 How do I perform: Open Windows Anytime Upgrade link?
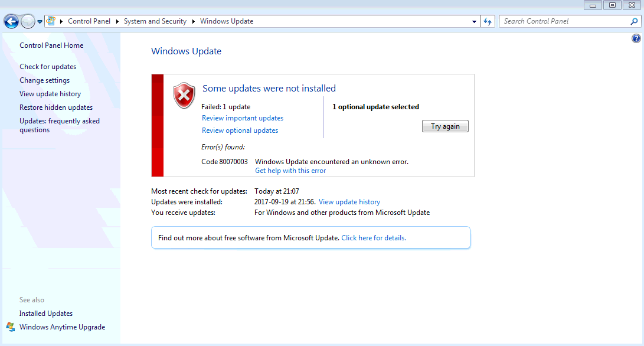(62, 327)
